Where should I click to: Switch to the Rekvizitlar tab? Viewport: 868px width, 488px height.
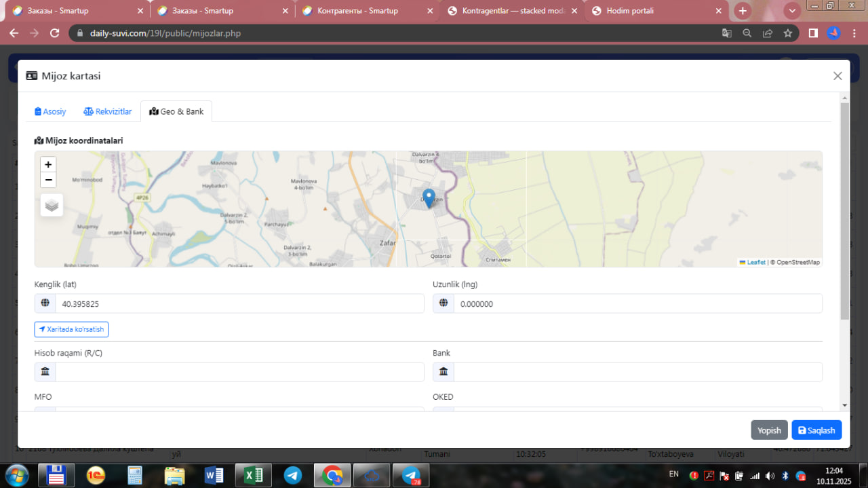pos(108,111)
